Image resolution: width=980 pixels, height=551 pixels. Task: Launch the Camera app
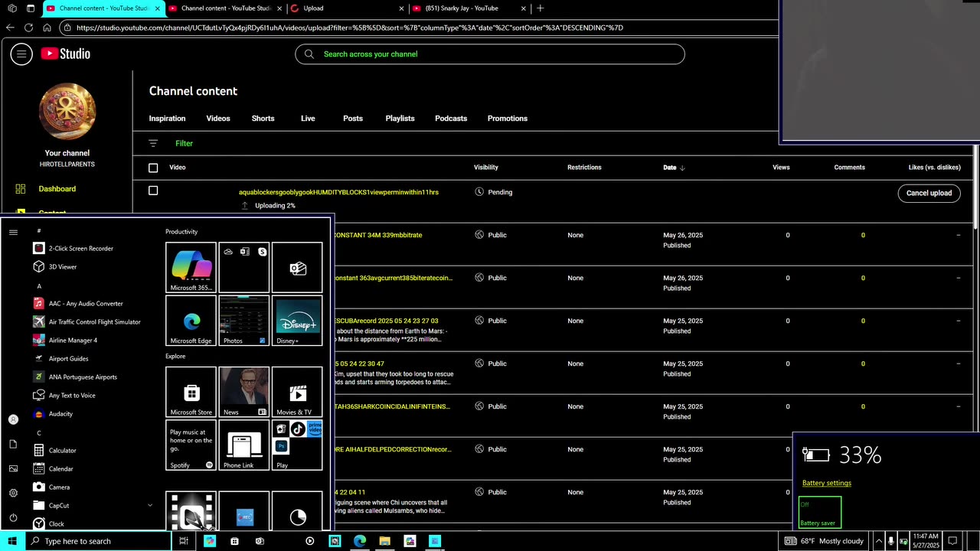point(52,487)
